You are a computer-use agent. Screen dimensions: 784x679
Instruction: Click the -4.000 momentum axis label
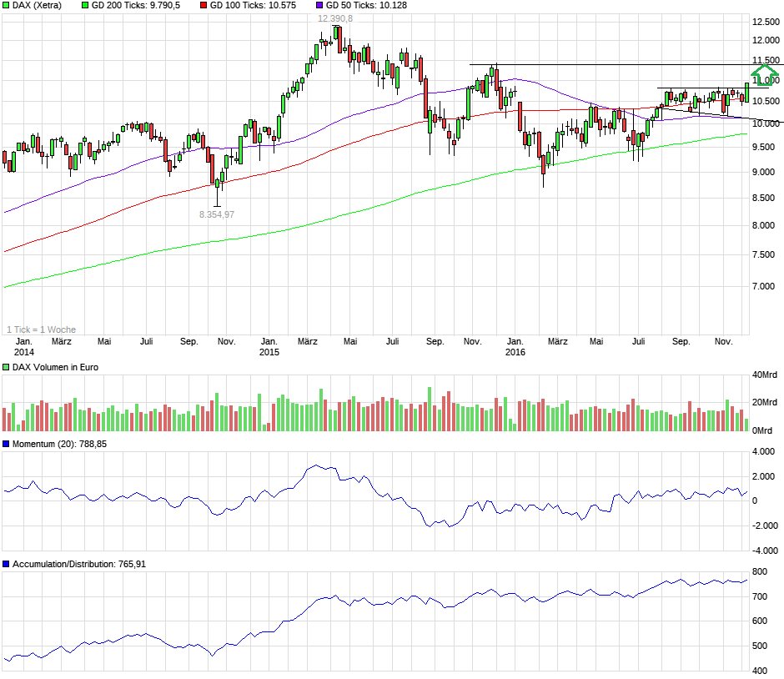click(x=765, y=551)
